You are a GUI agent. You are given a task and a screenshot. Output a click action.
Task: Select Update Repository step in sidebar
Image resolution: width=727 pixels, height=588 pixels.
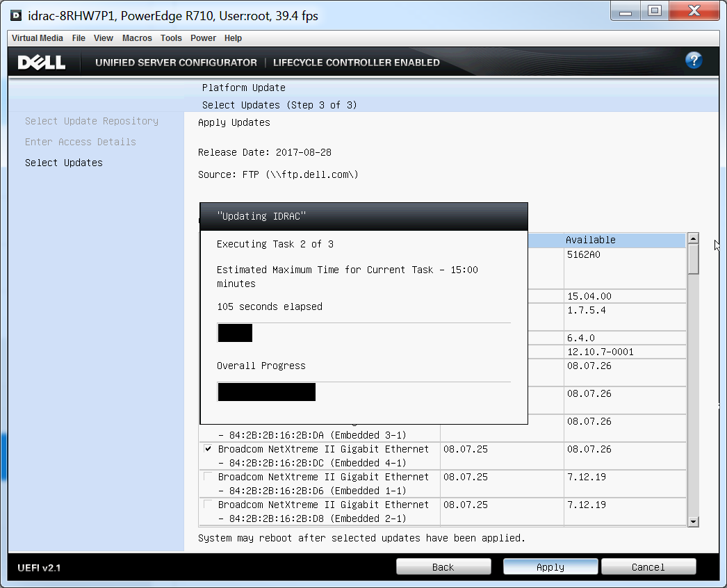(x=92, y=121)
